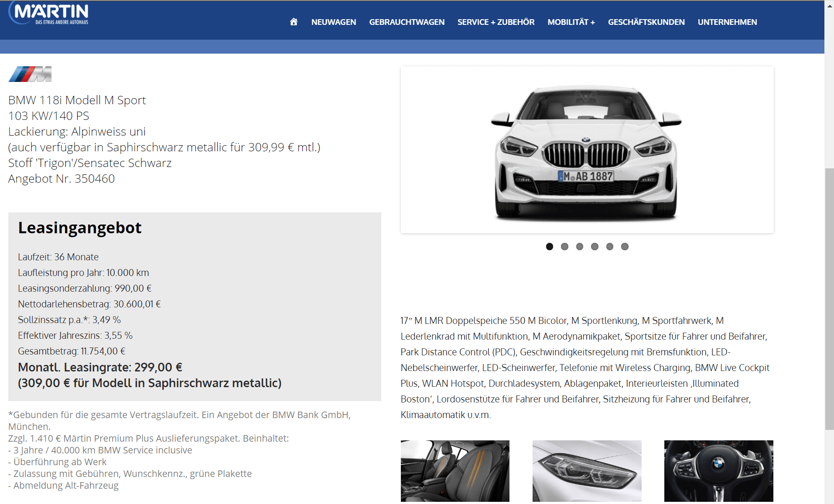Click 'Zulassung mit Gebühren' line
Screen dimensions: 834x504
(x=130, y=473)
